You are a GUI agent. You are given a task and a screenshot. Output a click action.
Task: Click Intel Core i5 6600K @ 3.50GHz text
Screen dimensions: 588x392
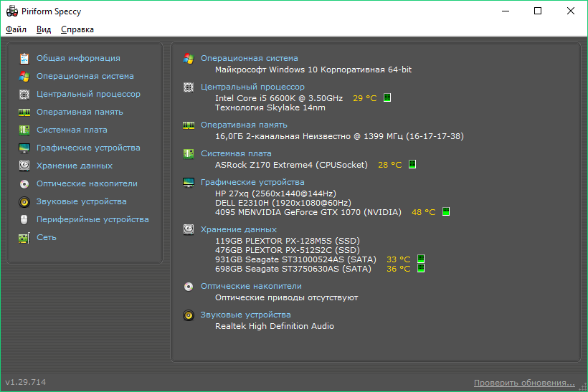pos(279,98)
